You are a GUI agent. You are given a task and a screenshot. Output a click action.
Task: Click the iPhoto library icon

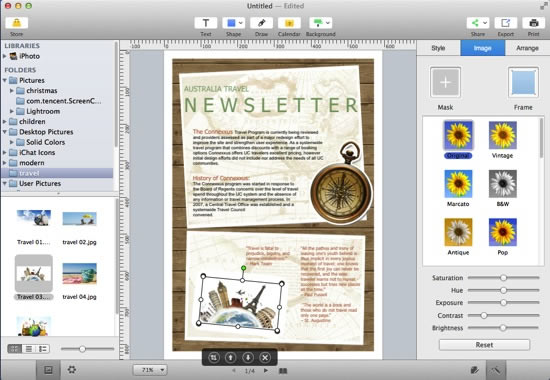click(13, 56)
